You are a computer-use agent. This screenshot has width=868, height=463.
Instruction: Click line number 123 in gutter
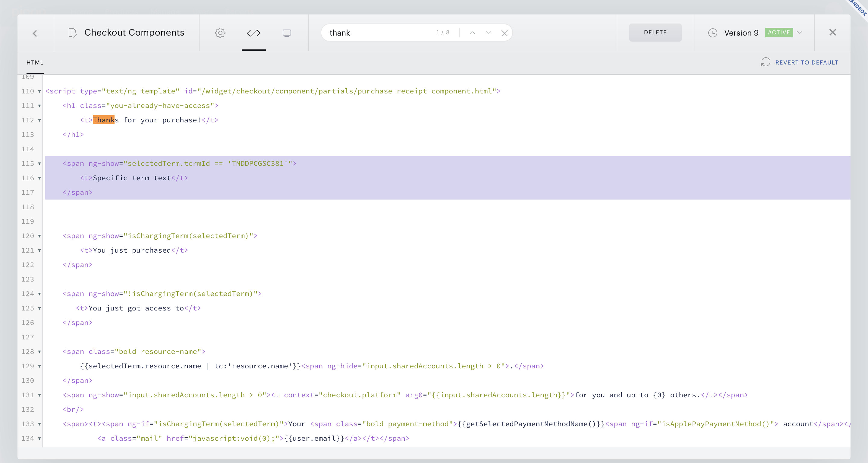pos(28,279)
